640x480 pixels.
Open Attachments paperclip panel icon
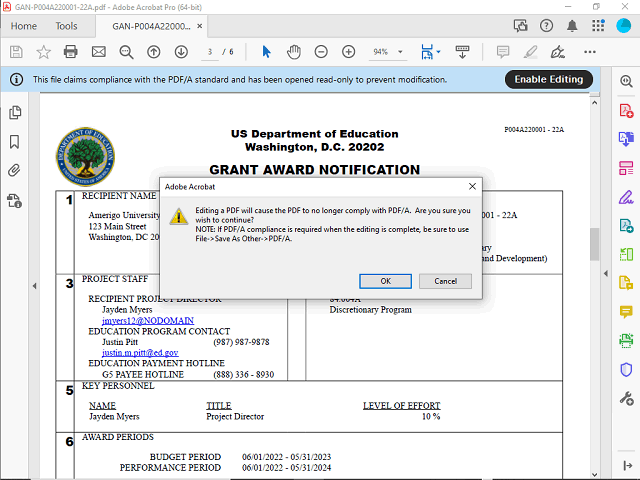point(14,170)
